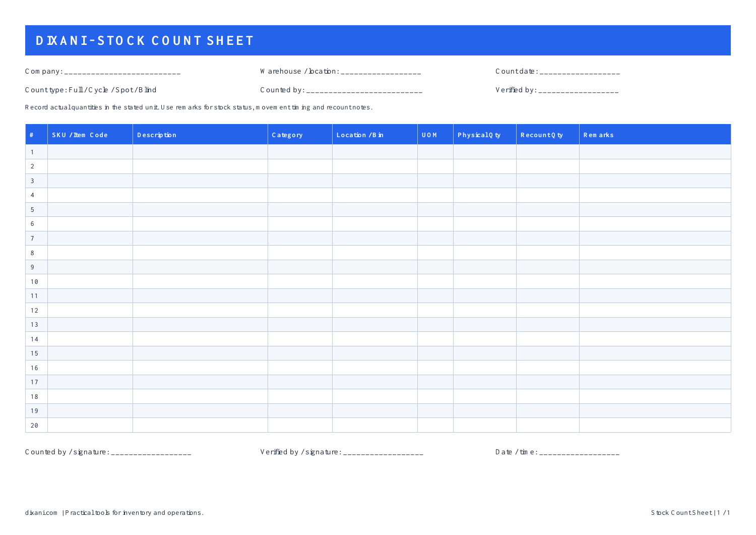Select "Count type: Full / Cycle / Spot / Blind" line
Viewport: 756px width, 535px height.
click(91, 90)
